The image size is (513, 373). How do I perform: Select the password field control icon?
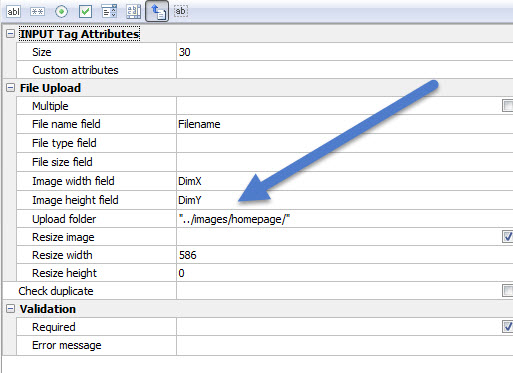point(37,12)
